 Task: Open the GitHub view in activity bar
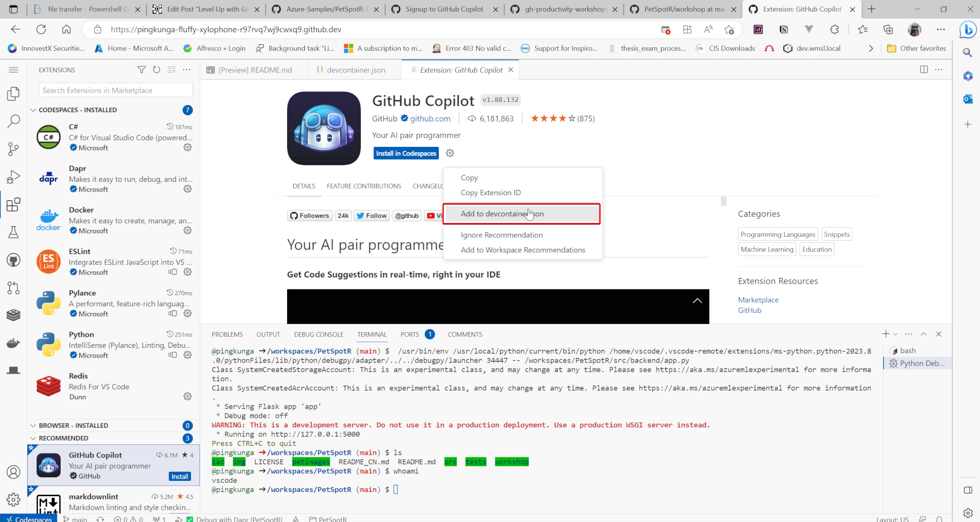[x=13, y=260]
